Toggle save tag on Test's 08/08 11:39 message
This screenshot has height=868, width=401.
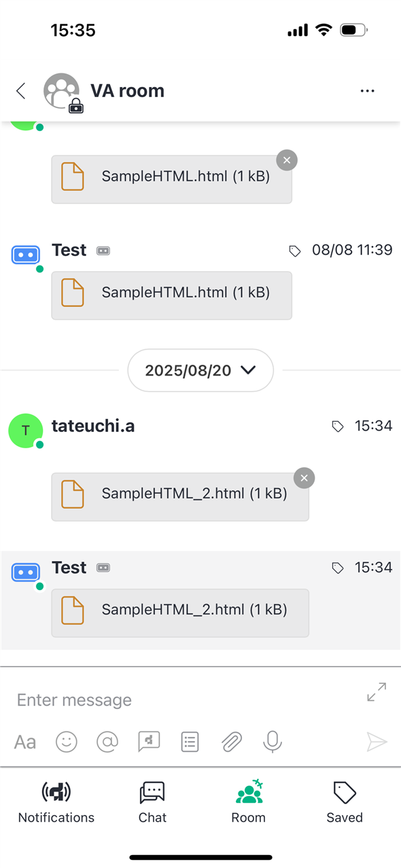(x=295, y=251)
